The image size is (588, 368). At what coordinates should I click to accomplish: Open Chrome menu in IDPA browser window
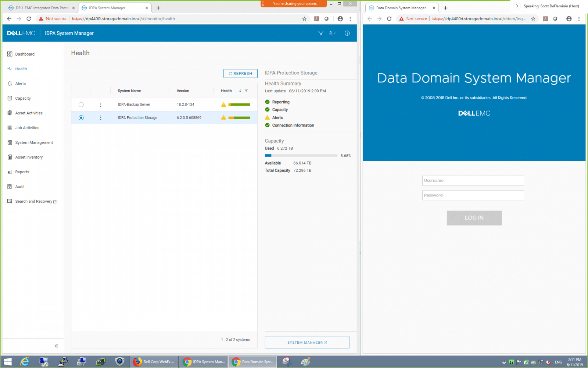click(x=350, y=19)
